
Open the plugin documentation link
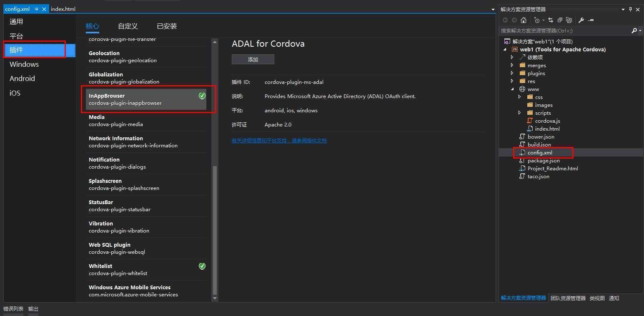pos(279,141)
